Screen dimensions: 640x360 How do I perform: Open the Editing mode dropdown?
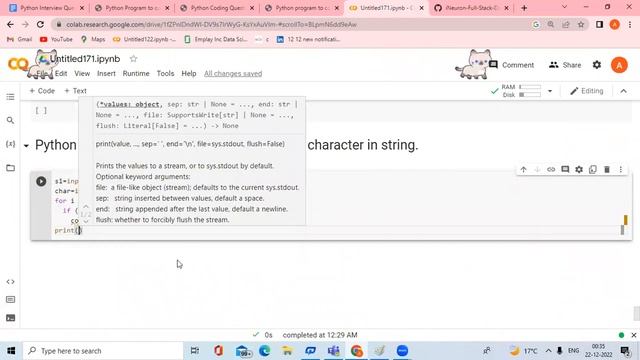pos(587,91)
